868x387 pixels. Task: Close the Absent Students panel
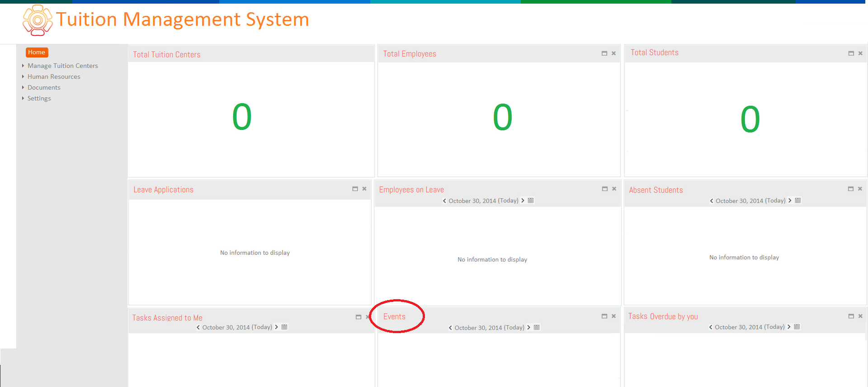860,189
